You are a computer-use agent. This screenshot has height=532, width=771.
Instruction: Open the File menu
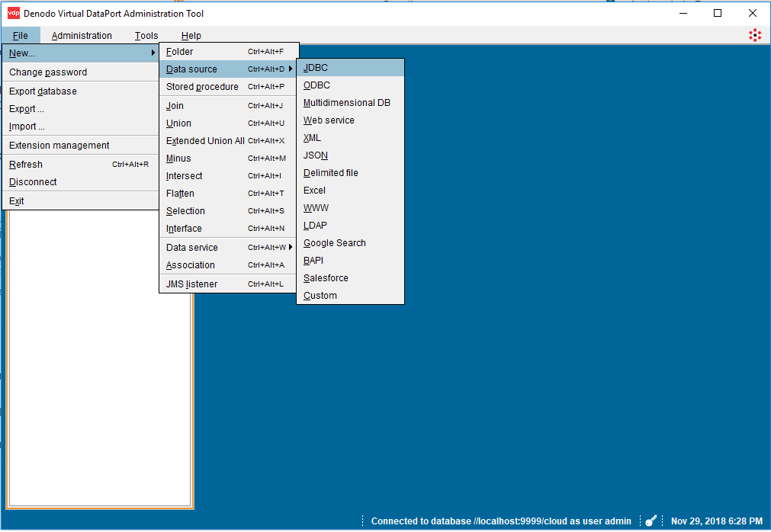[21, 35]
